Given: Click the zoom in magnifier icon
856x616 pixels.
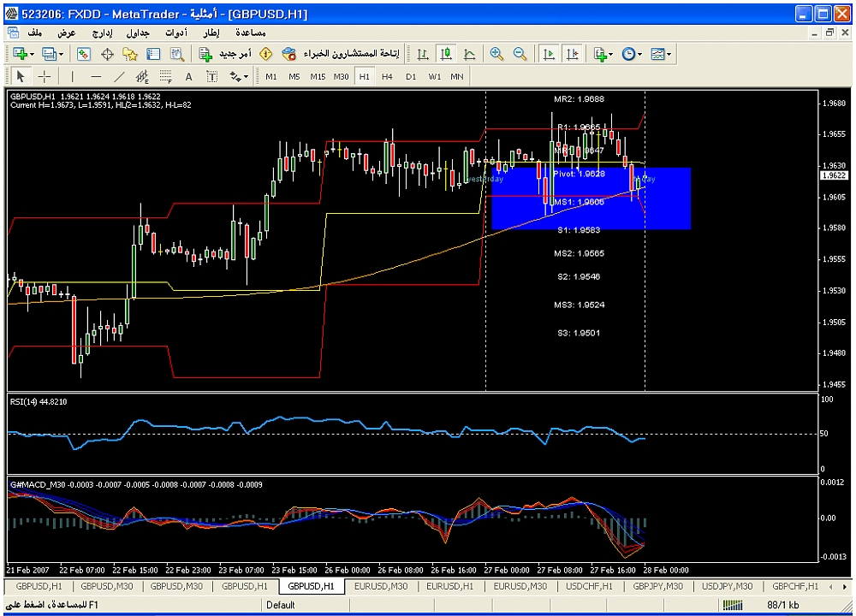Looking at the screenshot, I should [496, 54].
